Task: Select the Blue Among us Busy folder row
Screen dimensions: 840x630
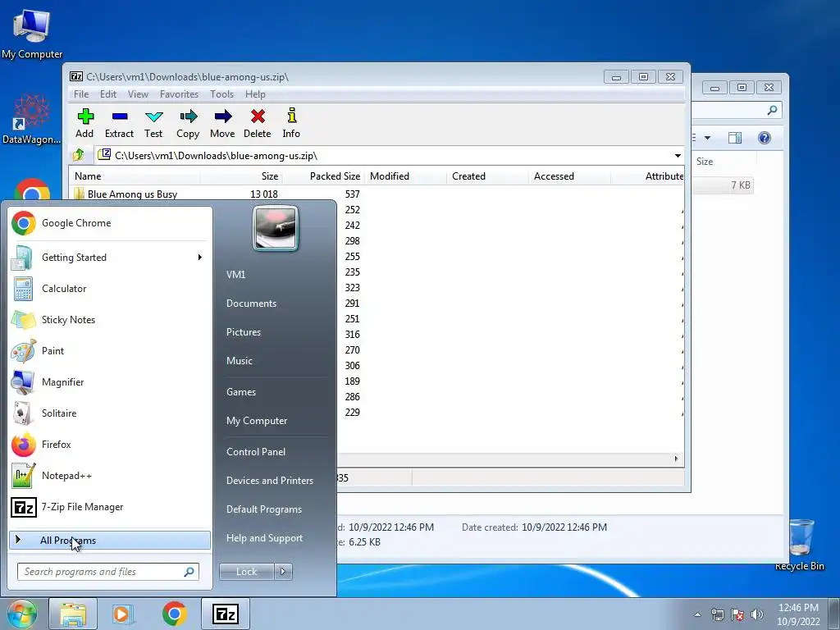Action: click(x=217, y=194)
